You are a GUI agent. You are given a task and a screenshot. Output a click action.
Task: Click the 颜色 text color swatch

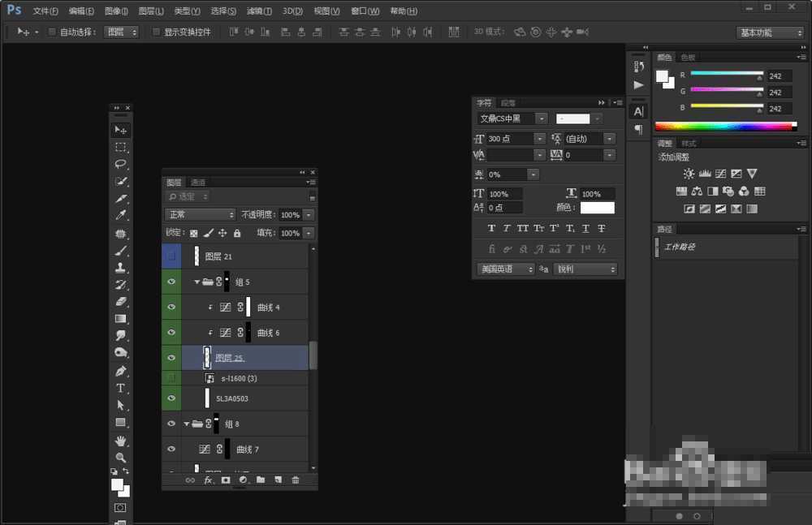597,209
